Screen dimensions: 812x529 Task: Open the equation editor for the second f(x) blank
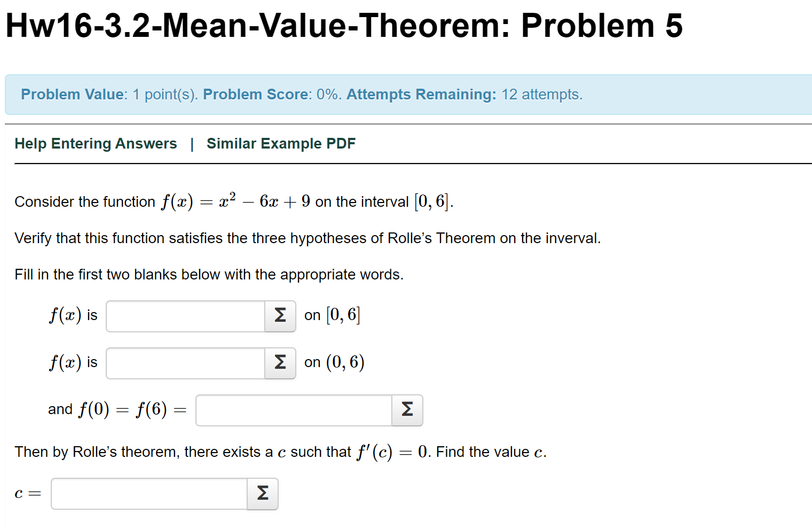click(x=280, y=363)
